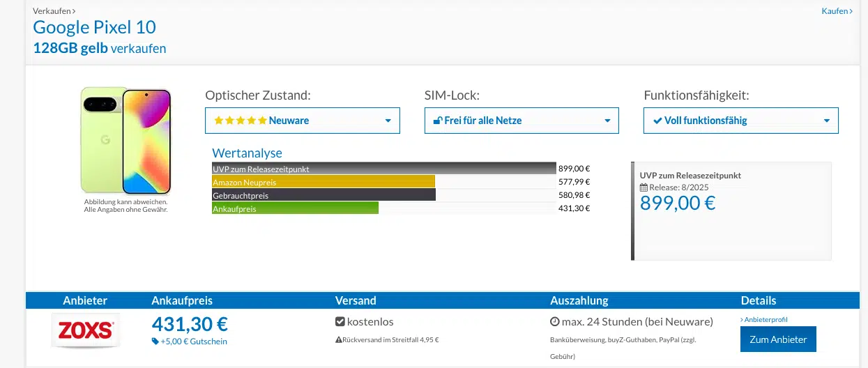Open the Optischer Zustand dropdown
868x368 pixels.
point(302,121)
